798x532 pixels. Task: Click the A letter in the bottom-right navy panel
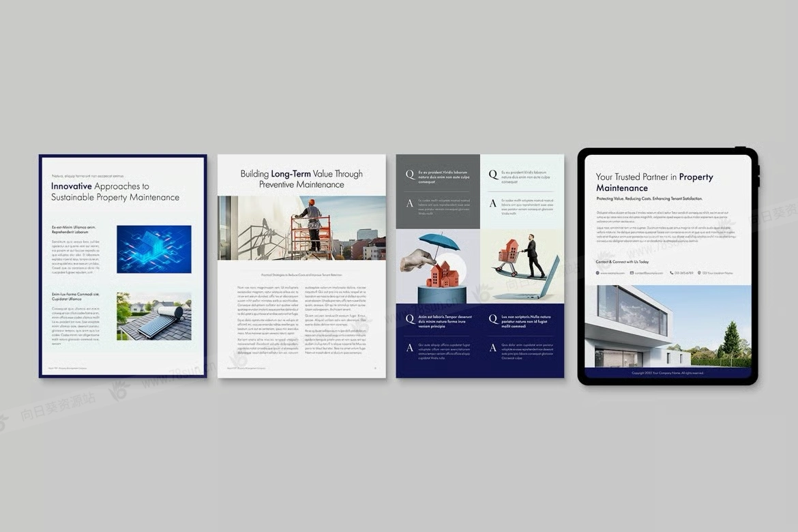tap(492, 348)
